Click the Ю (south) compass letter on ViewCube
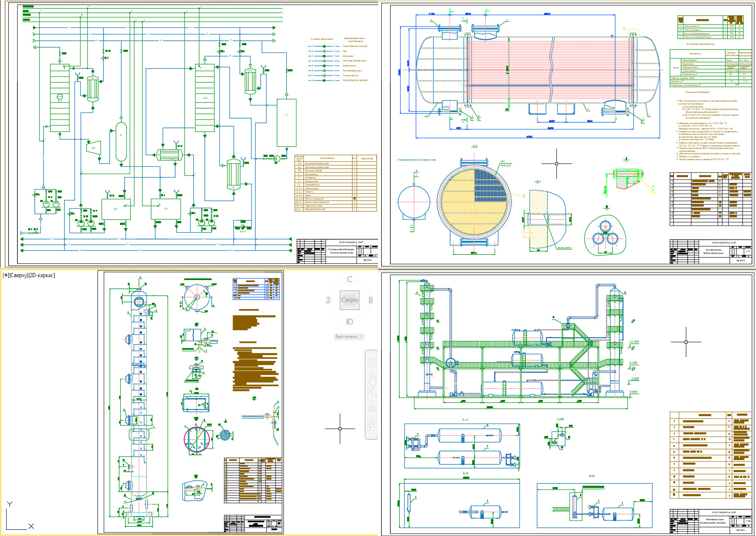 pos(350,322)
